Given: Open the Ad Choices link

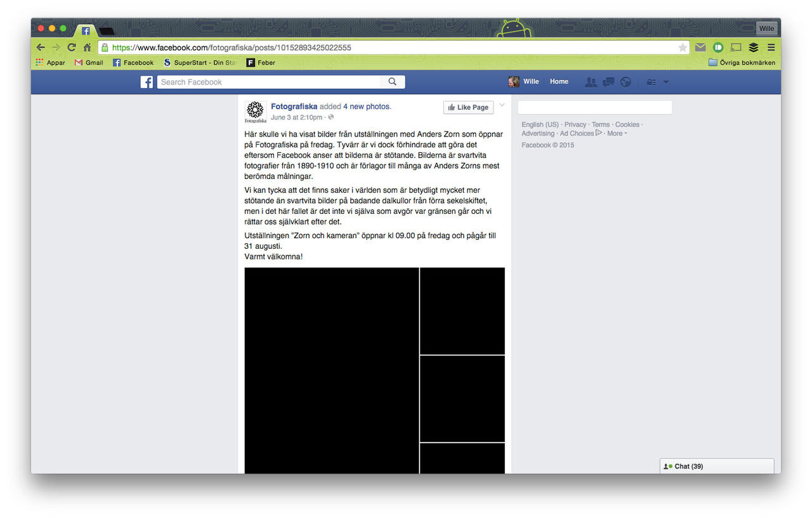Looking at the screenshot, I should coord(580,133).
